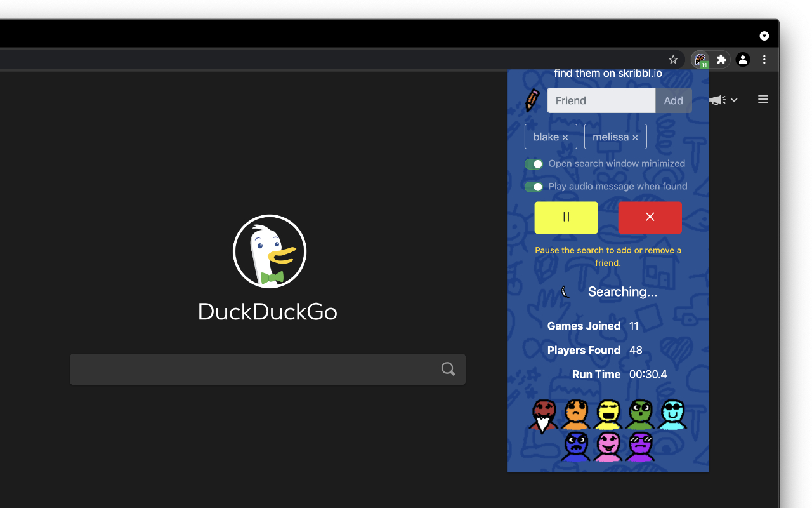Click the green-haired player avatar
The image size is (812, 508).
click(x=640, y=413)
